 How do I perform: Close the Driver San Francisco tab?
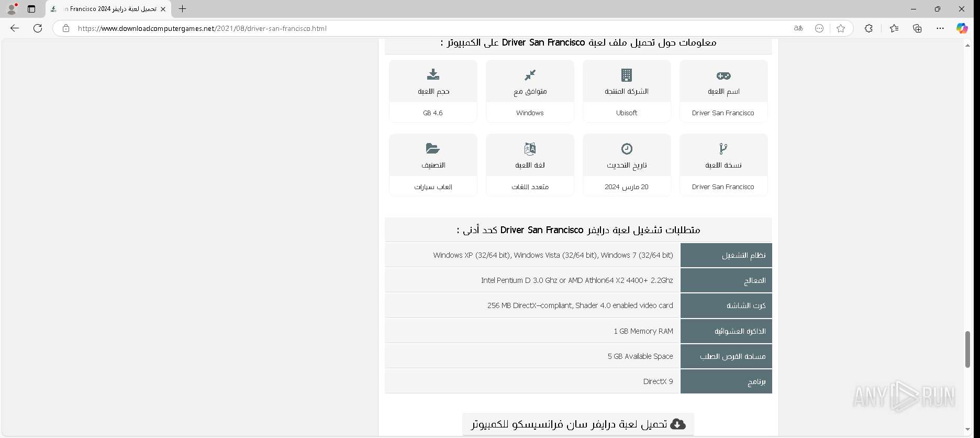pos(163,9)
